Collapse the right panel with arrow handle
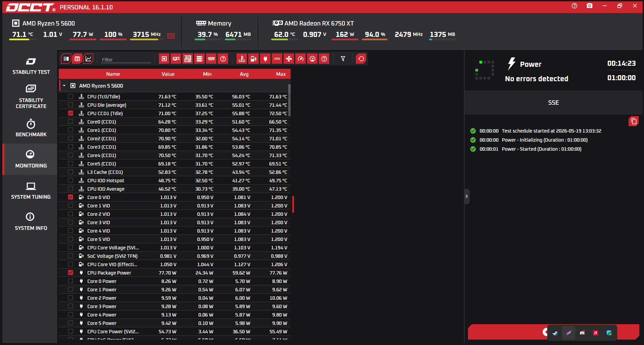 pos(467,196)
